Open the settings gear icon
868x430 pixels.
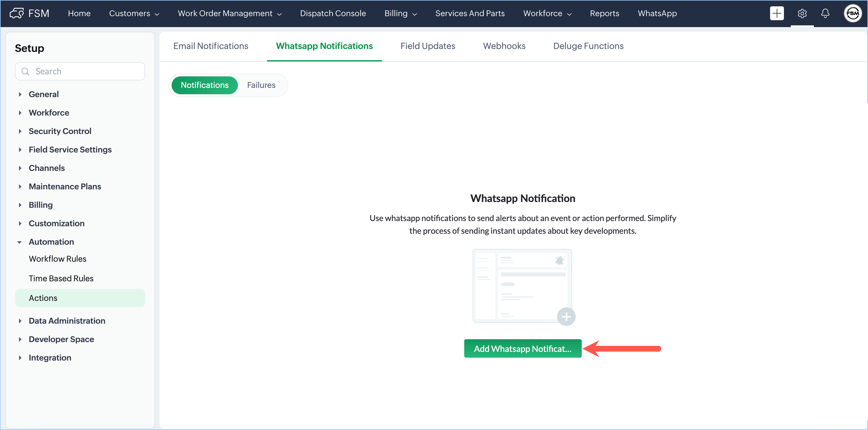tap(802, 14)
